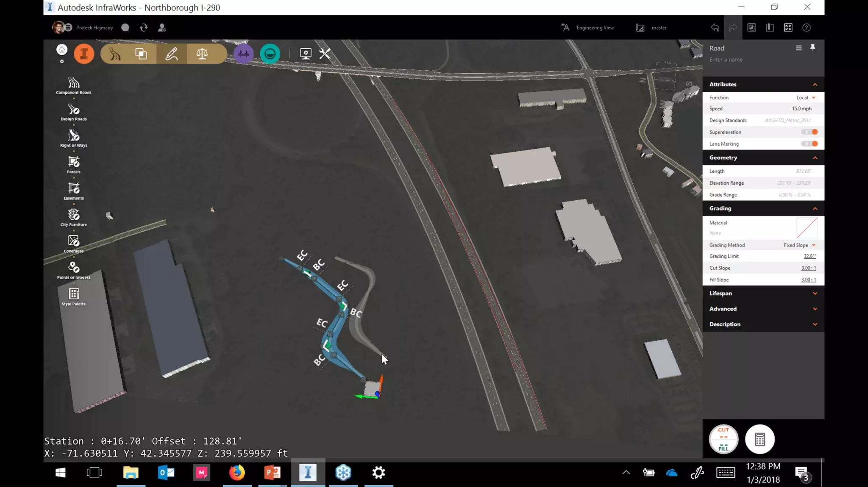Expand the Description section

pos(815,324)
